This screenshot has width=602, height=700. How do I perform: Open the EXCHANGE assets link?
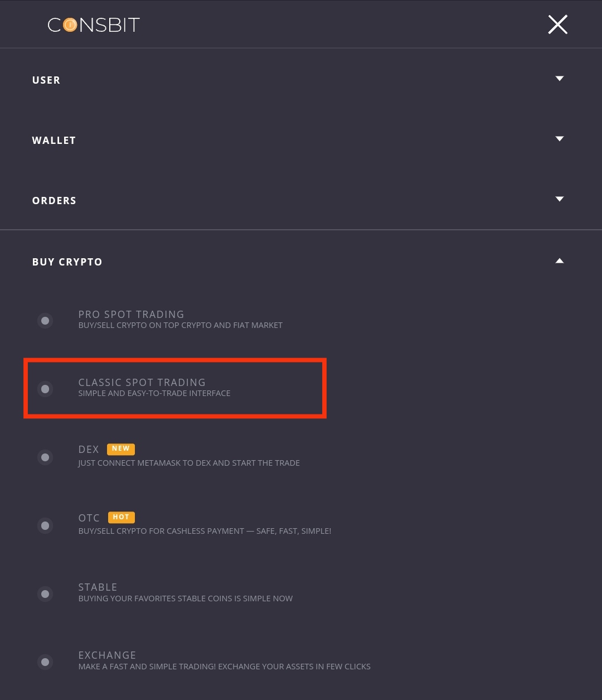pyautogui.click(x=107, y=655)
